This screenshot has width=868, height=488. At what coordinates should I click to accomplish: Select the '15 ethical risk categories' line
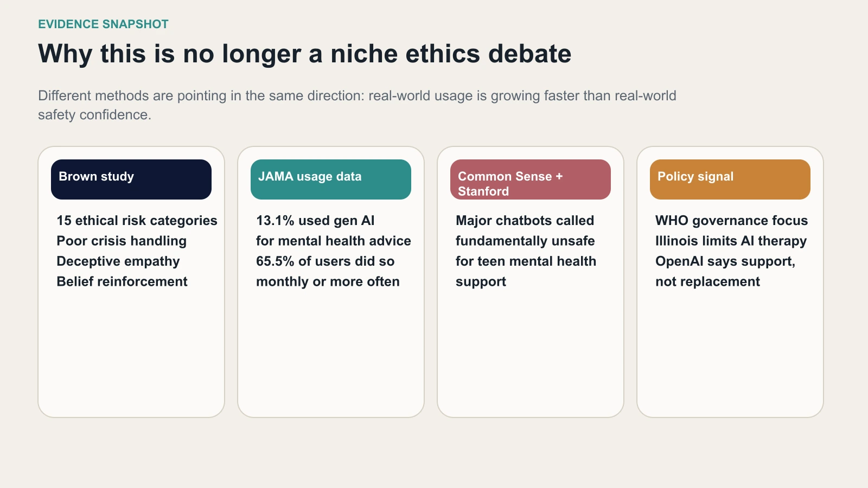point(137,221)
